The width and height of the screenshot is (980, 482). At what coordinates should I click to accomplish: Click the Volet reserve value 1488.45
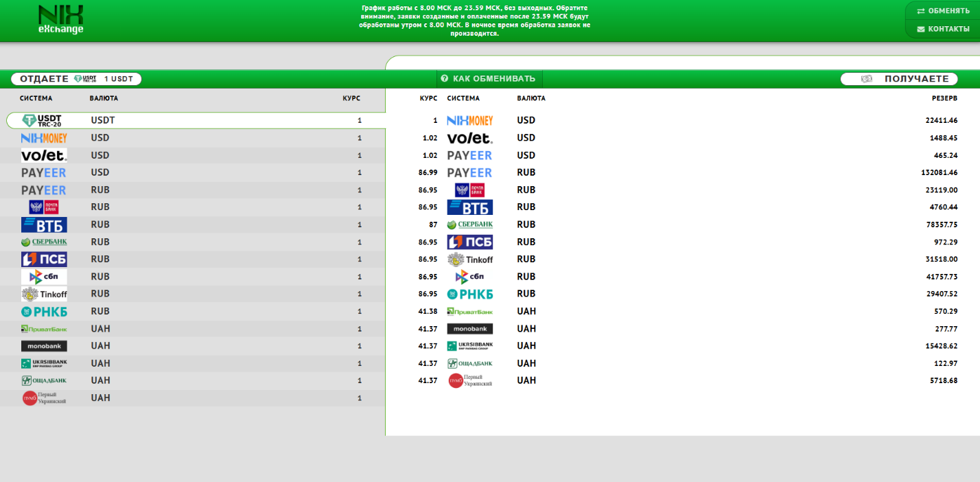(x=943, y=138)
